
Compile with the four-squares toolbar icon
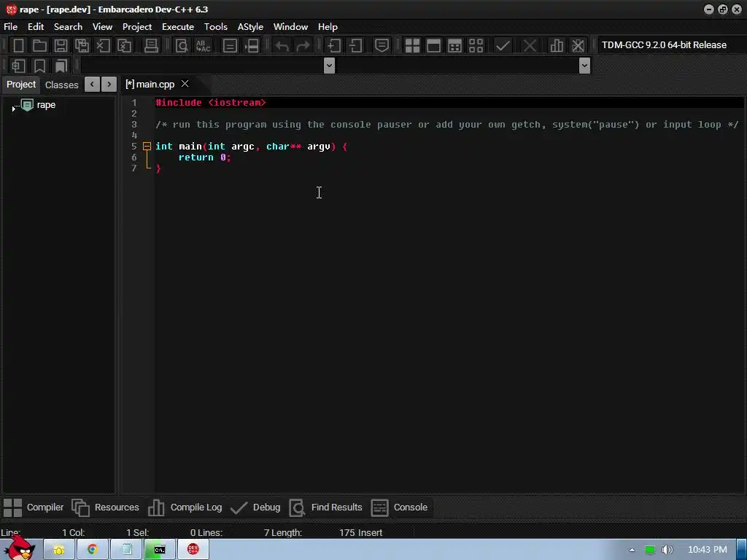tap(412, 46)
